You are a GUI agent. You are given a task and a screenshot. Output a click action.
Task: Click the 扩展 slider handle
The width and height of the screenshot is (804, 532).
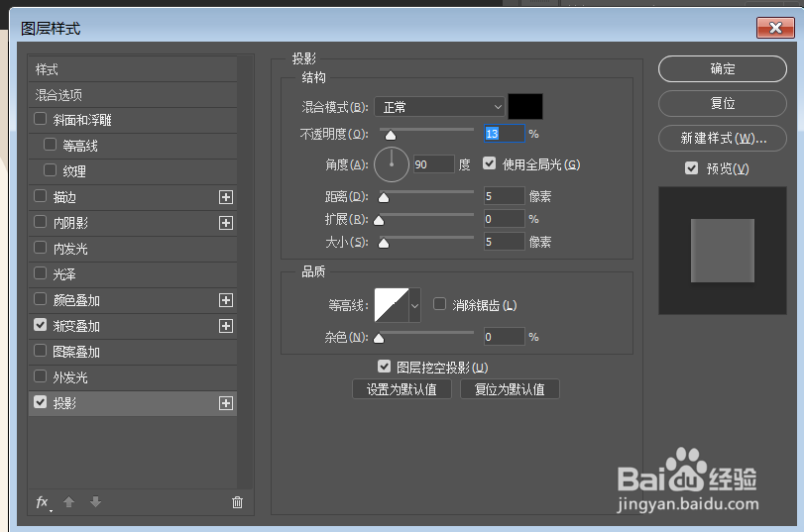pos(379,221)
